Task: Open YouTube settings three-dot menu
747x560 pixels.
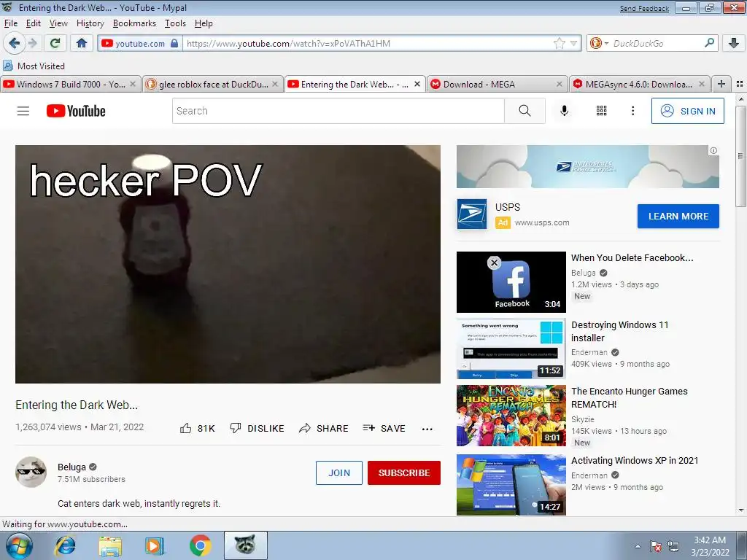Action: click(x=632, y=111)
